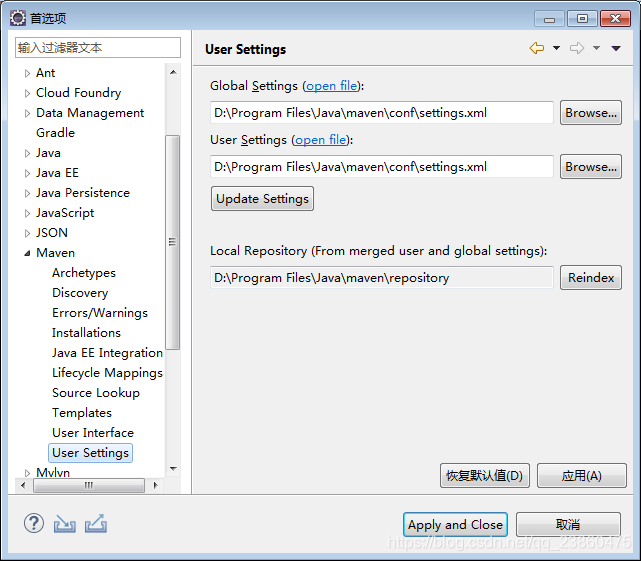Screen dimensions: 641x561
Task: Select Discovery under Maven
Action: (x=80, y=293)
